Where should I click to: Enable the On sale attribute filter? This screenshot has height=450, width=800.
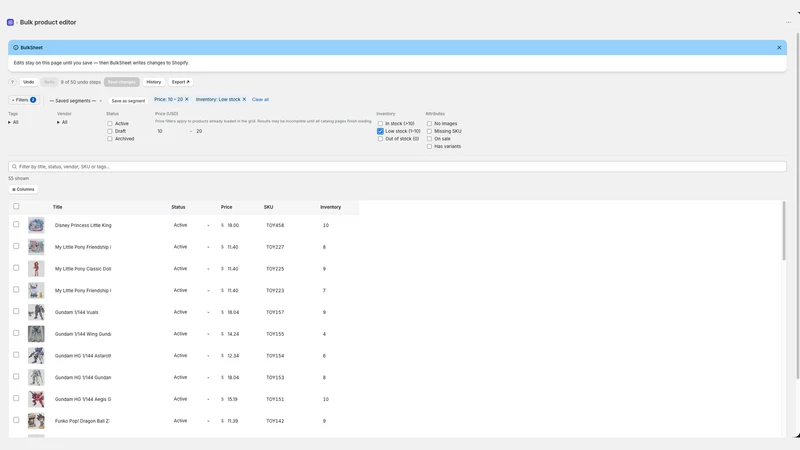coord(429,139)
